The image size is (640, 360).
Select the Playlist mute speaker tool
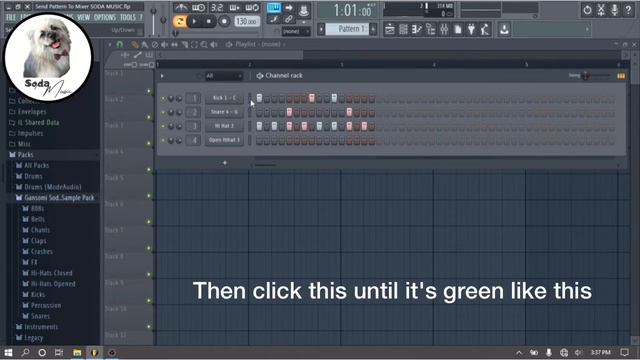coord(164,44)
